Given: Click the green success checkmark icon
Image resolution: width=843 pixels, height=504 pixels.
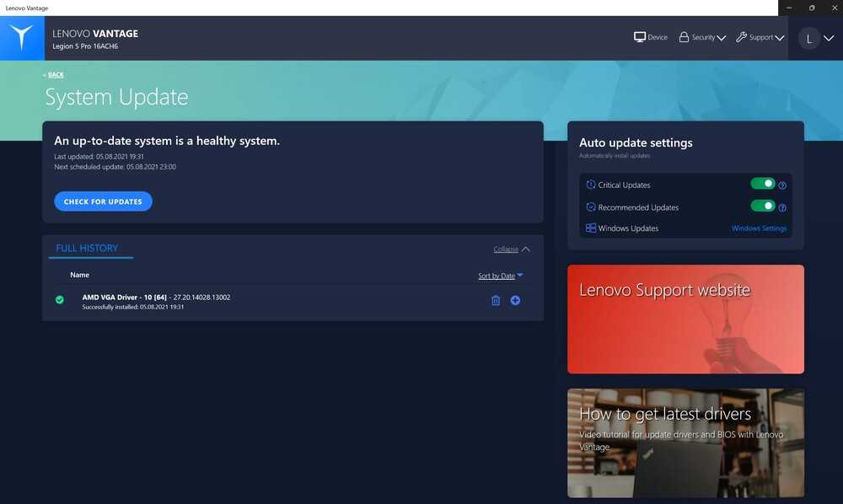Looking at the screenshot, I should pyautogui.click(x=60, y=300).
